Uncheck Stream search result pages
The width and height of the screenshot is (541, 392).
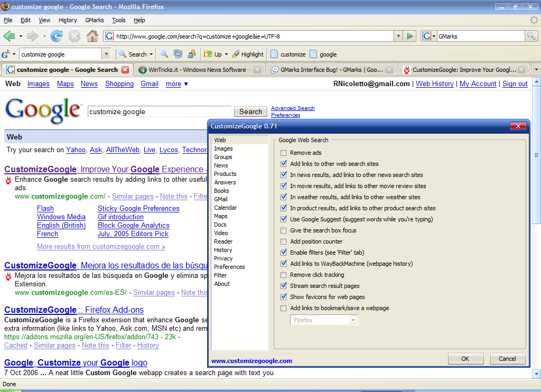coord(284,286)
